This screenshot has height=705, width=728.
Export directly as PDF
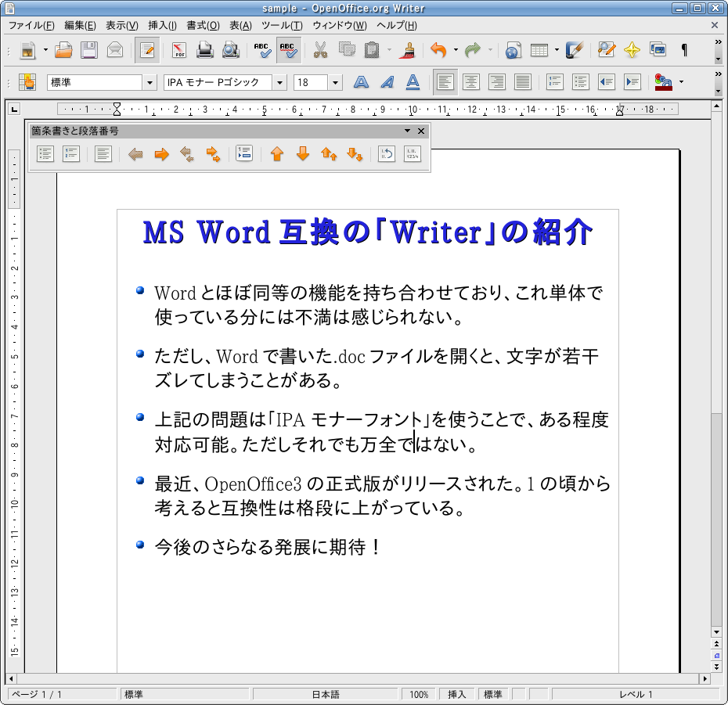(x=178, y=49)
